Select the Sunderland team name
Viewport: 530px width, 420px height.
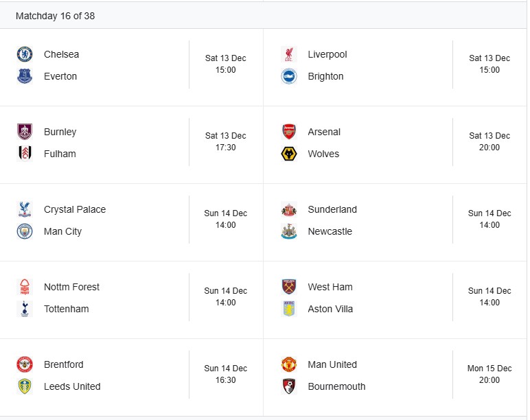point(332,209)
